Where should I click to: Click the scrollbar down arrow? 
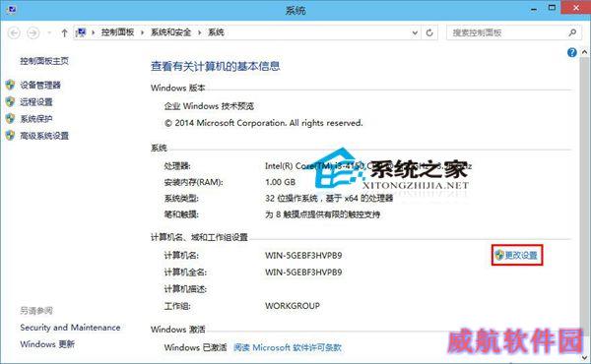(x=584, y=356)
